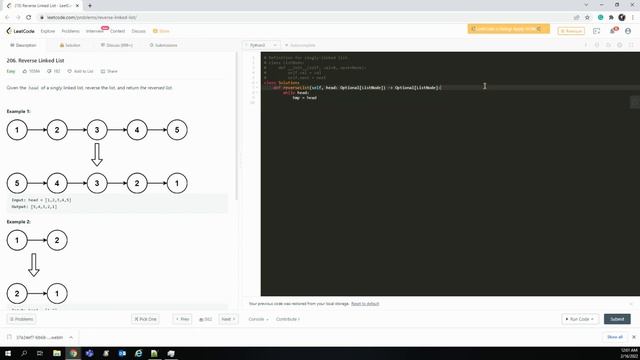Open the notifications bell icon
The height and width of the screenshot is (360, 640).
coord(613,31)
